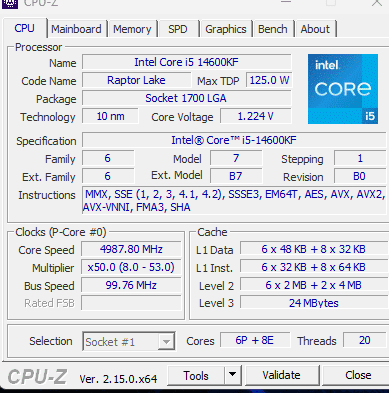Click the Cores value 6P + 8E
The height and width of the screenshot is (393, 389).
(255, 340)
